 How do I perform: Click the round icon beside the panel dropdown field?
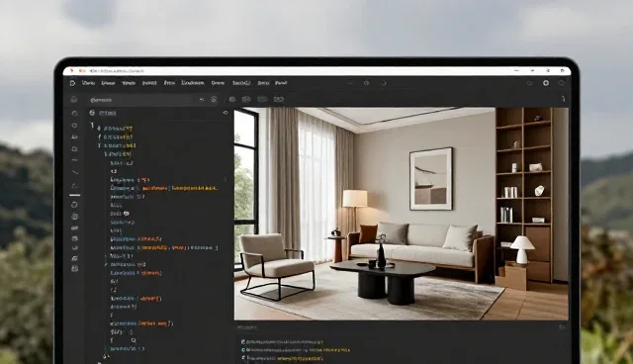214,99
